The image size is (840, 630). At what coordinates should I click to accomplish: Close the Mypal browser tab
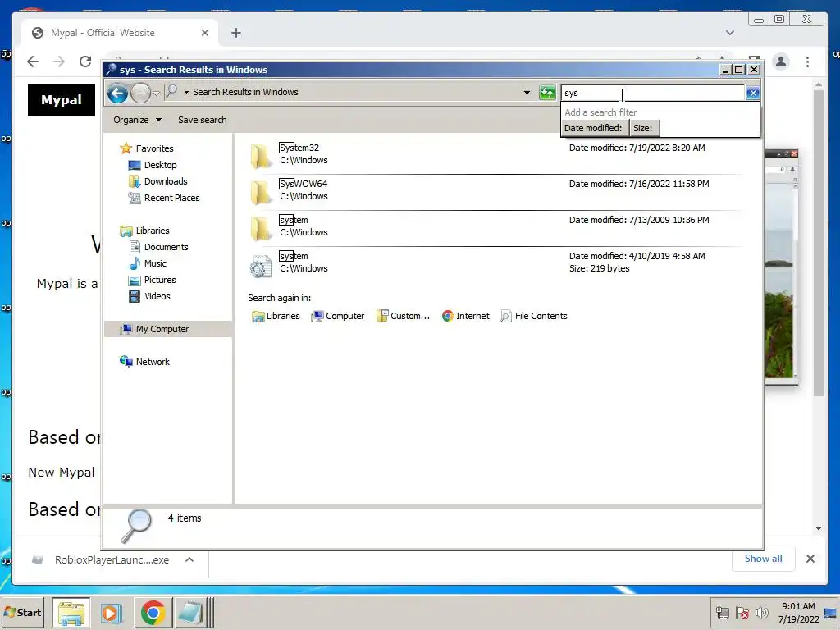tap(204, 33)
